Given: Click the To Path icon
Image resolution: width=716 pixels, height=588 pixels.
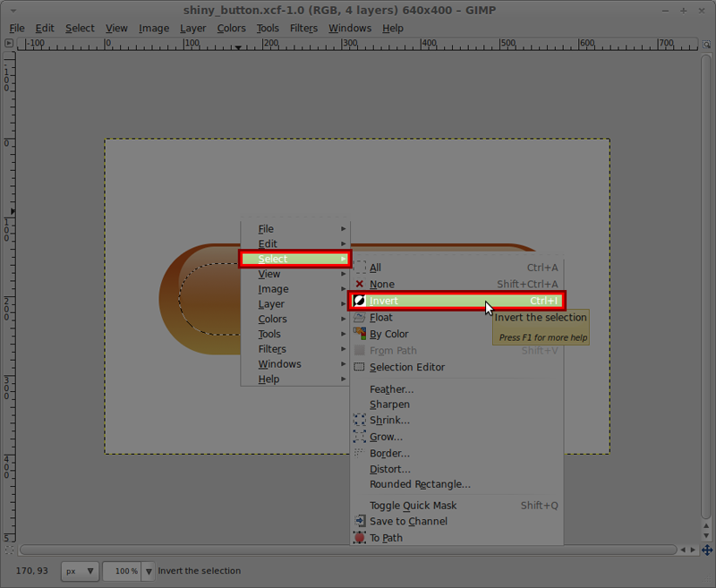Looking at the screenshot, I should [x=361, y=538].
